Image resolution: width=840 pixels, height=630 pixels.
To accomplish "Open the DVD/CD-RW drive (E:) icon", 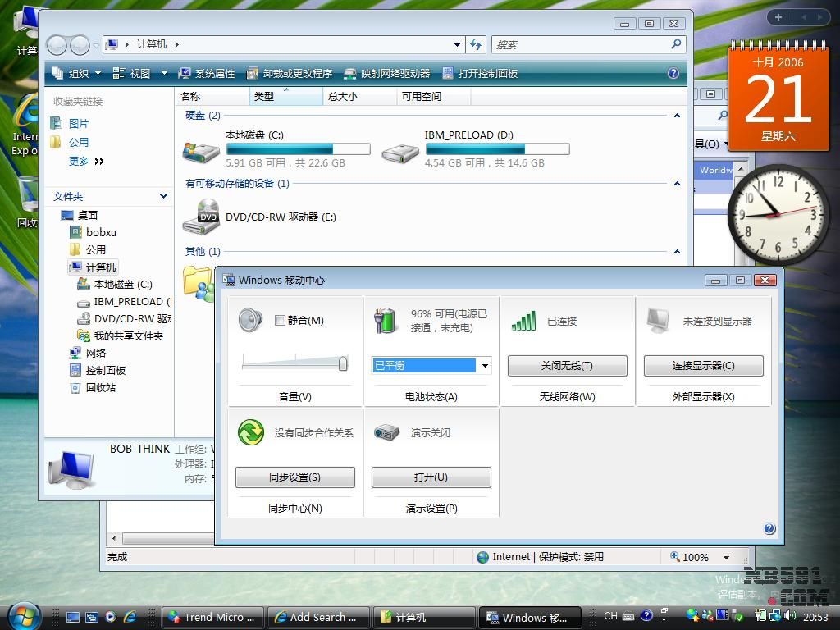I will 201,217.
